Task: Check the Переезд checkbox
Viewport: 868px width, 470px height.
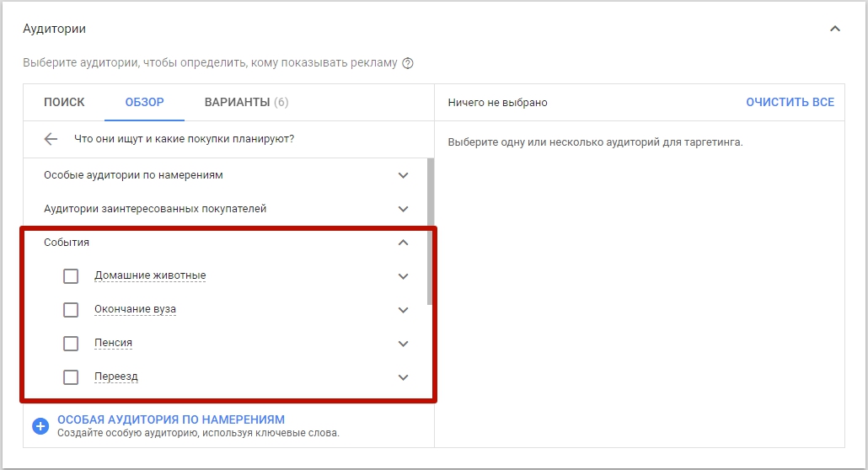Action: (71, 377)
